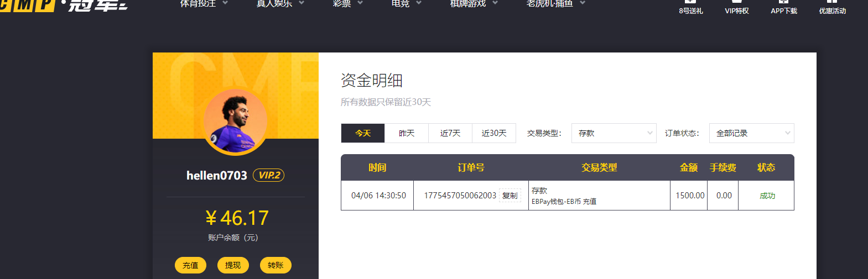Open the 棋牌游戏 navigation menu
Image resolution: width=868 pixels, height=279 pixels.
coord(474,4)
